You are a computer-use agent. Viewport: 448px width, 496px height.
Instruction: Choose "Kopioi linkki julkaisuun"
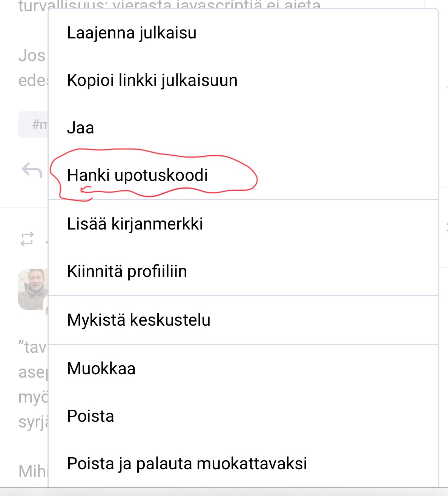(x=152, y=80)
